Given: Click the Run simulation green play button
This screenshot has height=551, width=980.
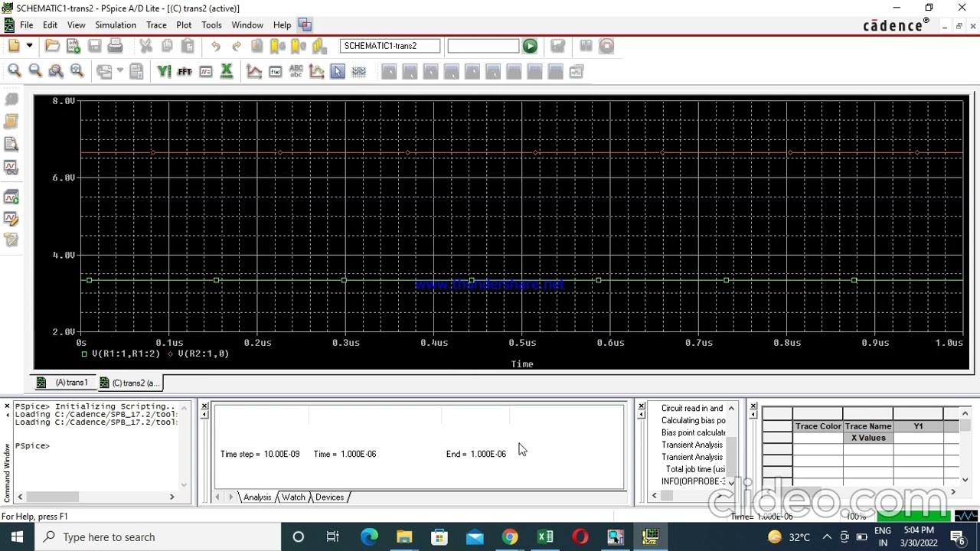Looking at the screenshot, I should pos(530,46).
